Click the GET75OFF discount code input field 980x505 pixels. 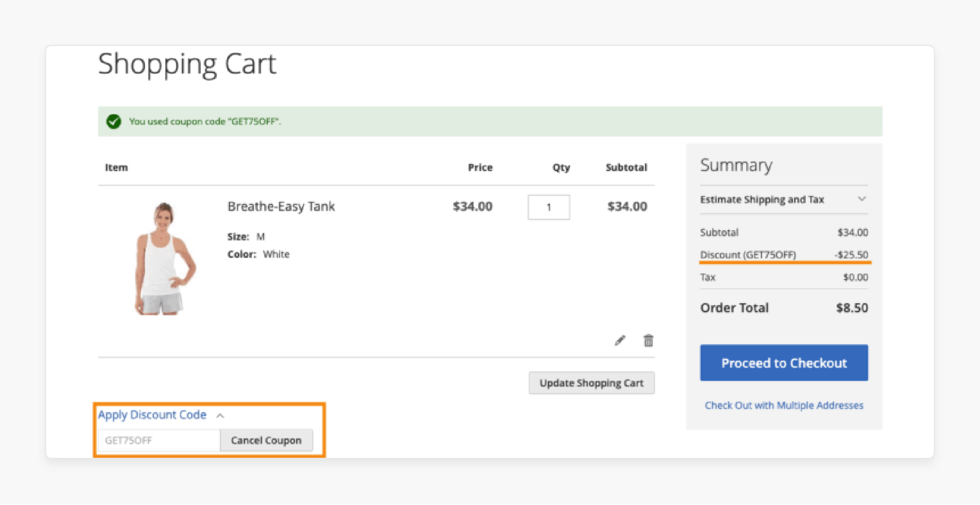[x=159, y=440]
